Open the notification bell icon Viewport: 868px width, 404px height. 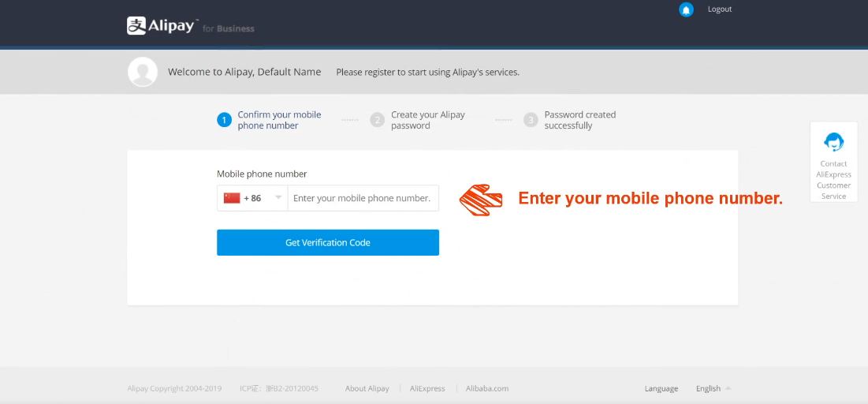coord(687,9)
